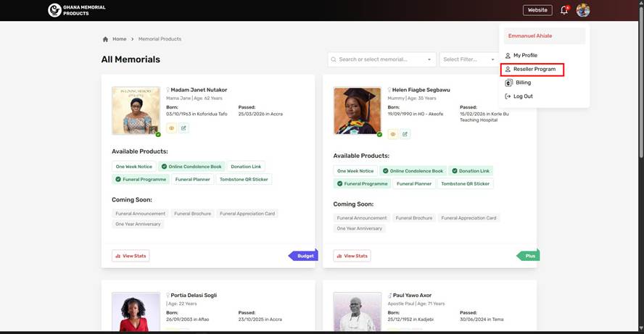Click the Billing icon in user menu
This screenshot has width=644, height=334.
[x=508, y=83]
